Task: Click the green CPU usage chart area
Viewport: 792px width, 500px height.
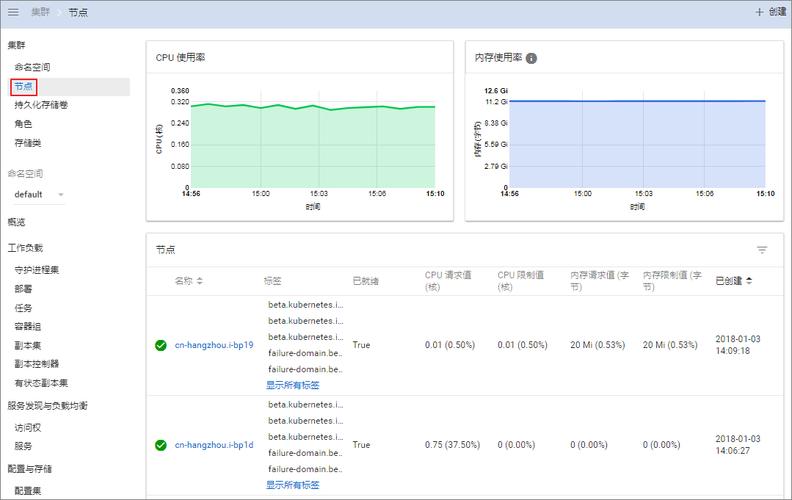Action: (313, 147)
